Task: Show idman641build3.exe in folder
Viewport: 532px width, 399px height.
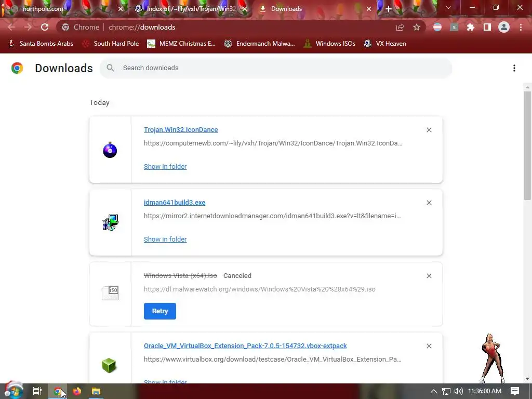Action: [165, 239]
